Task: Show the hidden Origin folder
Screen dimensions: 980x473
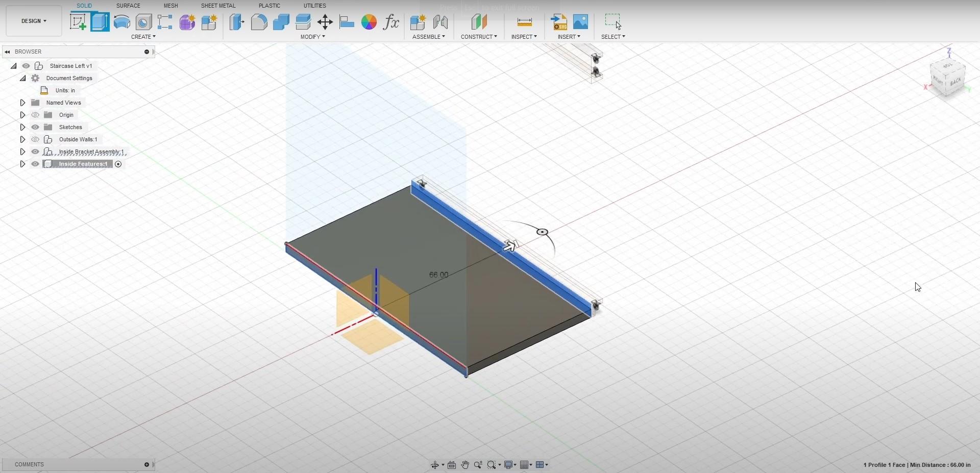Action: 35,115
